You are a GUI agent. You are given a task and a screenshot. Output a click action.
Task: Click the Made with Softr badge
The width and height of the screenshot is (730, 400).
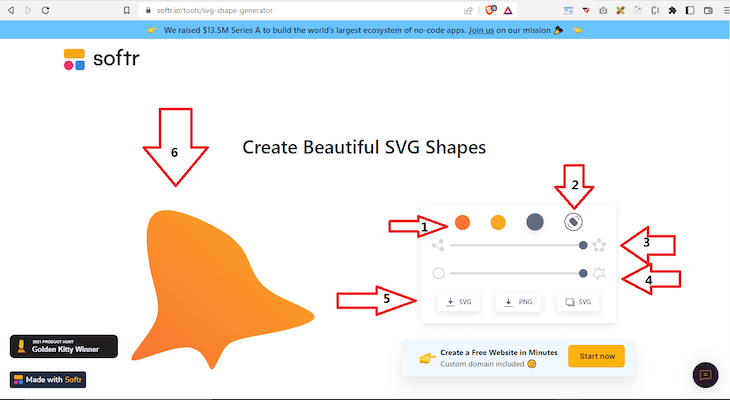(x=48, y=380)
